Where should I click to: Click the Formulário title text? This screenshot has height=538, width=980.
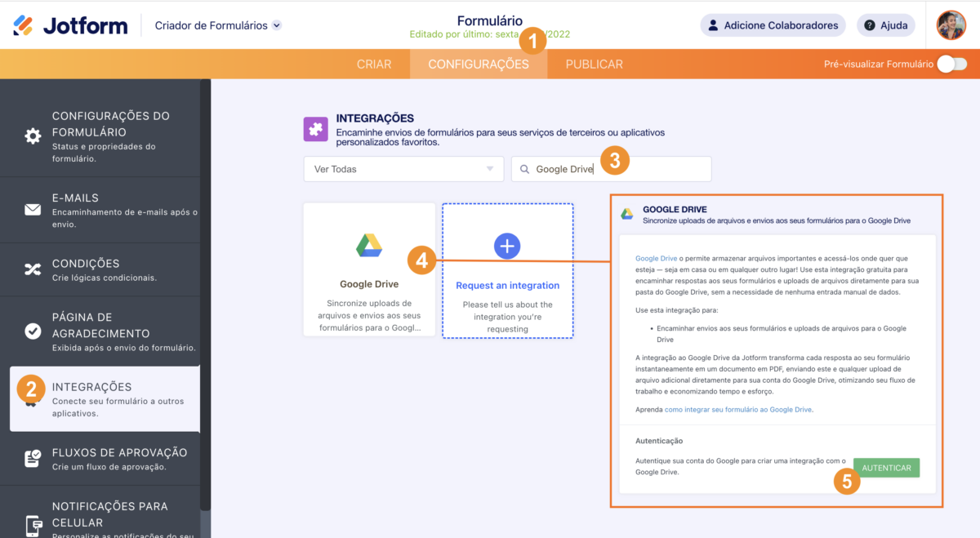[490, 21]
